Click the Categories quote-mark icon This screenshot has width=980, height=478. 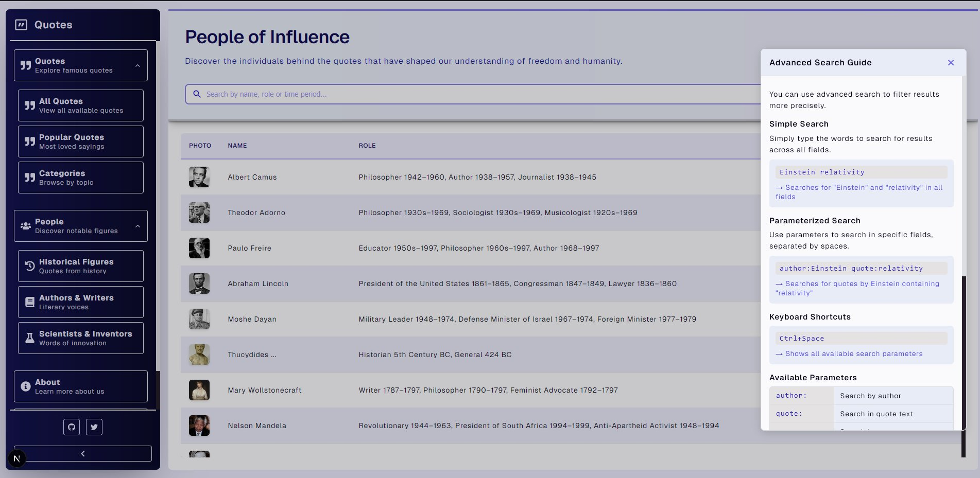click(x=30, y=178)
